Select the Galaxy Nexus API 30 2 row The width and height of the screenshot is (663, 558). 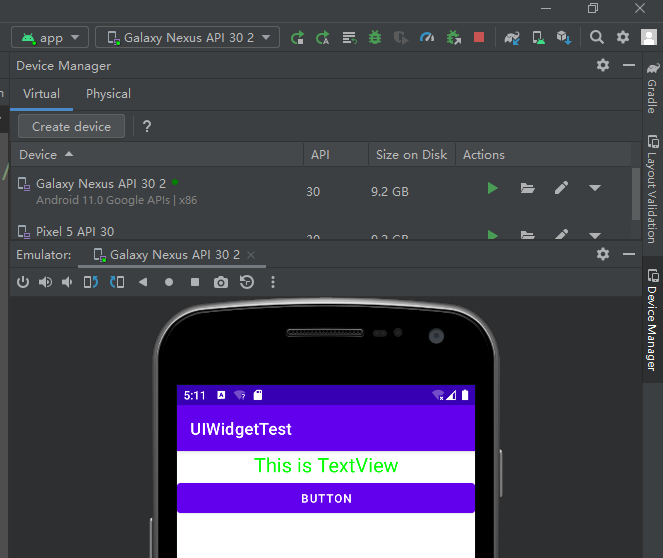click(321, 191)
